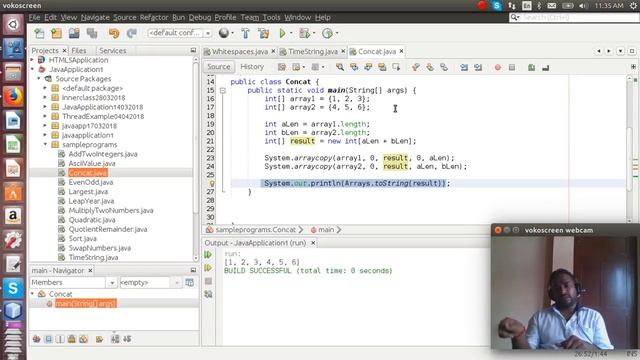Toggle Toggle Highlight Search icon in editor toolbar

(x=382, y=67)
